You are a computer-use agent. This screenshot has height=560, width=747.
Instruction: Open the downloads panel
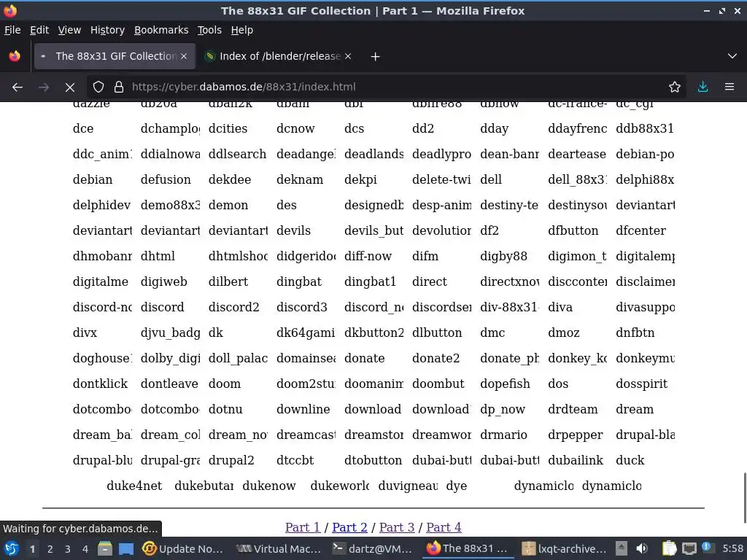(703, 87)
